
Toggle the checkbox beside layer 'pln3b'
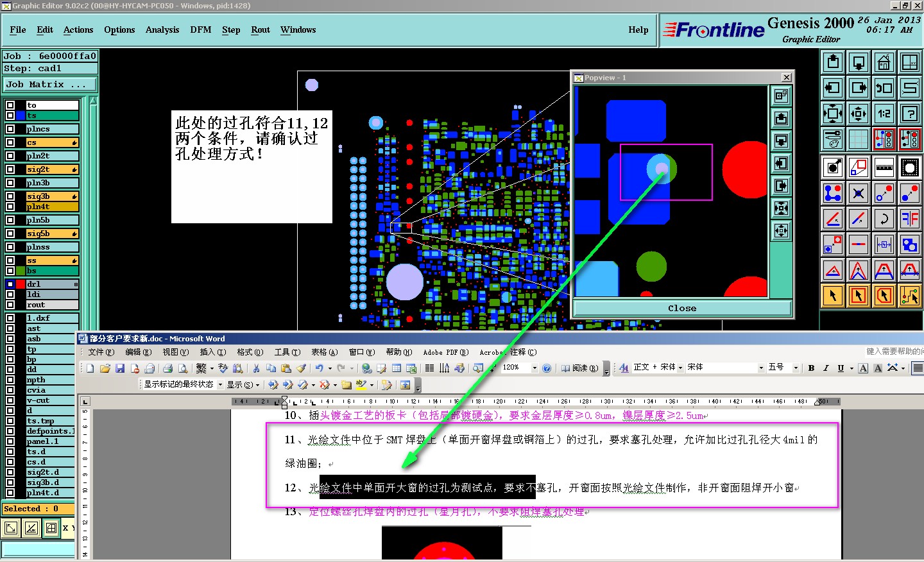pos(10,183)
